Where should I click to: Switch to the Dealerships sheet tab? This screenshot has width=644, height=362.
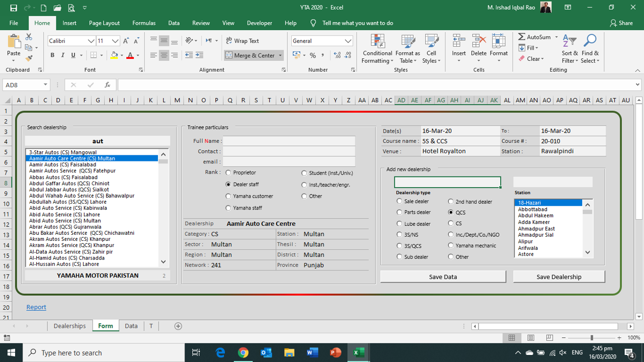[x=69, y=326]
